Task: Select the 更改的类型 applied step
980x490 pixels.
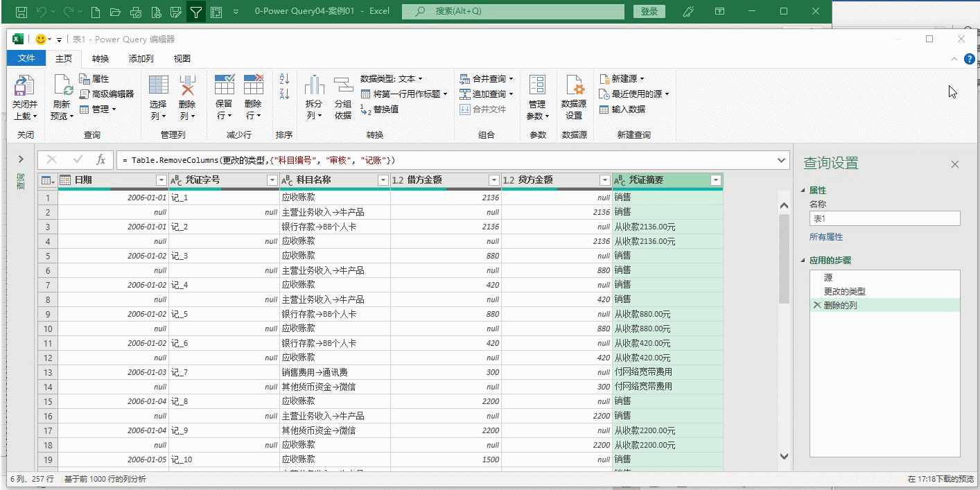Action: (884, 292)
